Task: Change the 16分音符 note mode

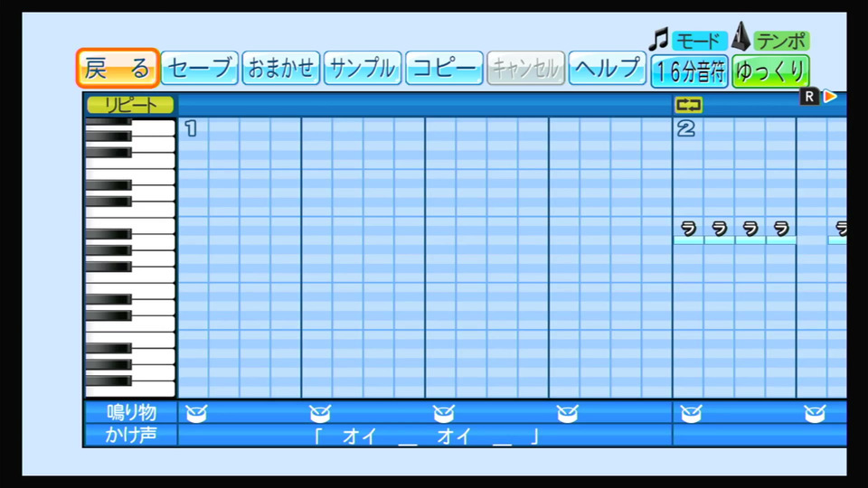Action: (x=689, y=70)
